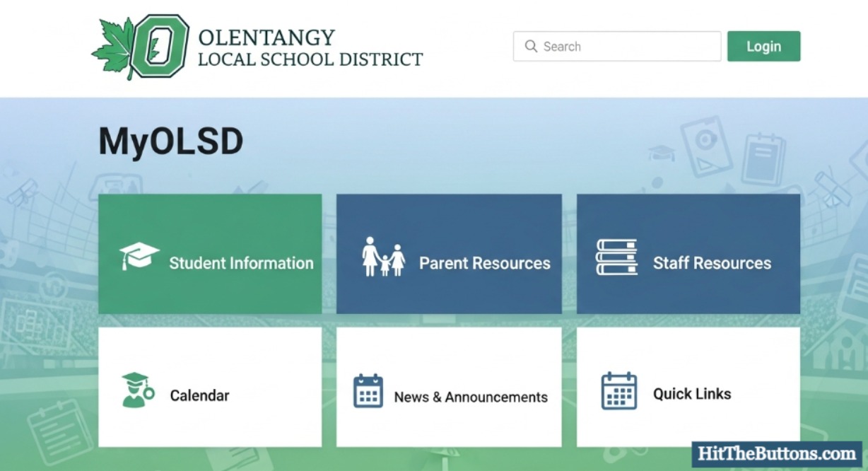Viewport: 868px width, 471px height.
Task: Click the MyOLSD page heading
Action: click(x=170, y=141)
